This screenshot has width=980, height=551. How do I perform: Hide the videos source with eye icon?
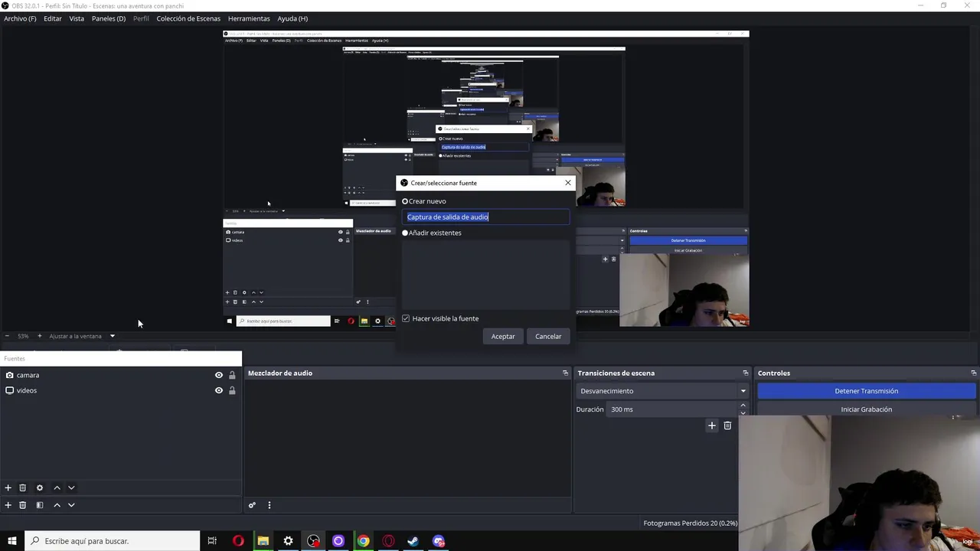pos(219,390)
